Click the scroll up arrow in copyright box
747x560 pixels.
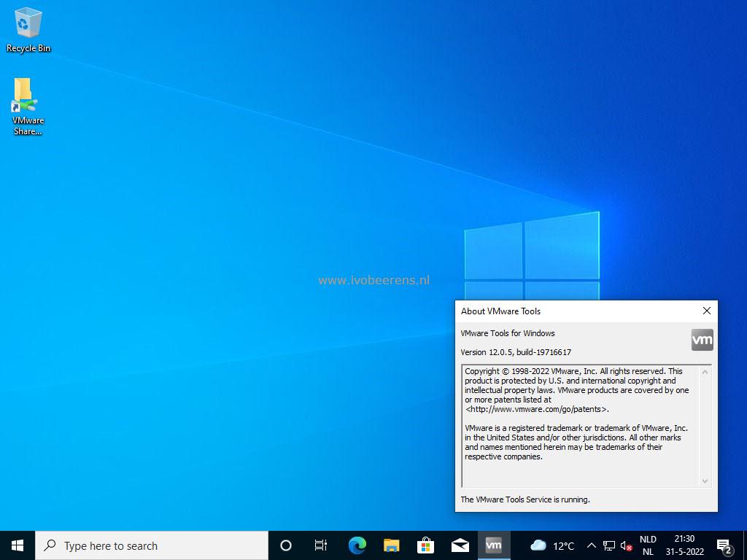click(705, 371)
